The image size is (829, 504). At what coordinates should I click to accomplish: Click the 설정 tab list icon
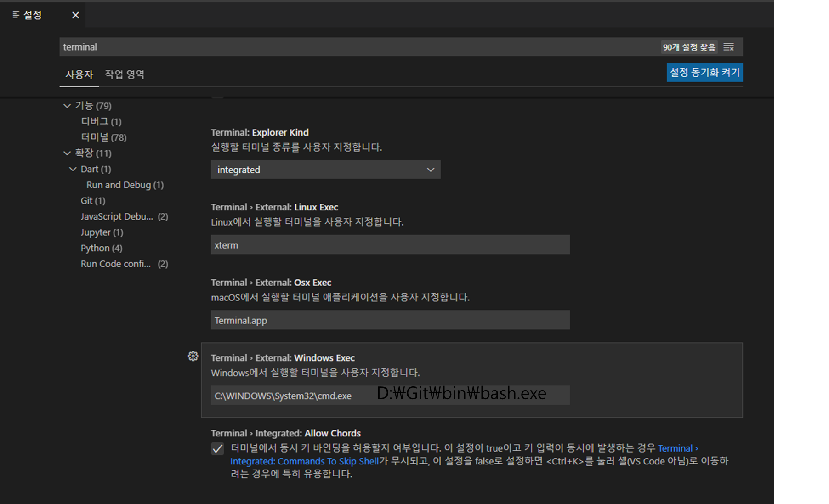(x=16, y=15)
